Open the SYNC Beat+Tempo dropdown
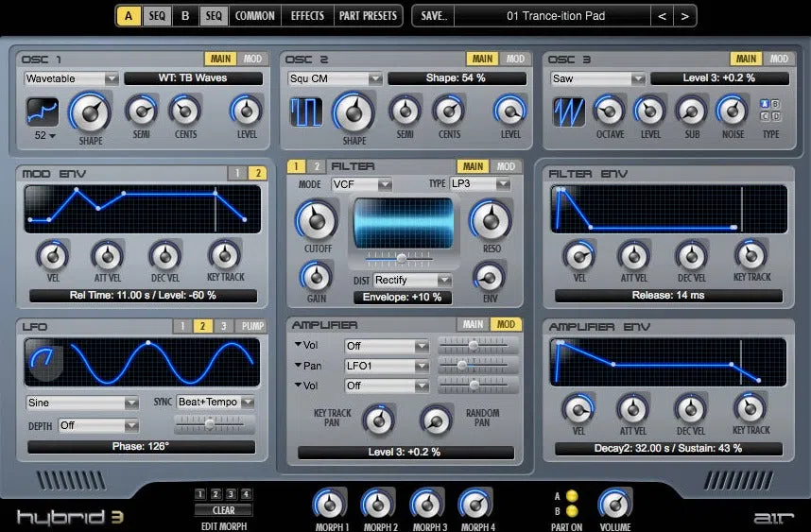Viewport: 811px width, 532px height. 216,402
